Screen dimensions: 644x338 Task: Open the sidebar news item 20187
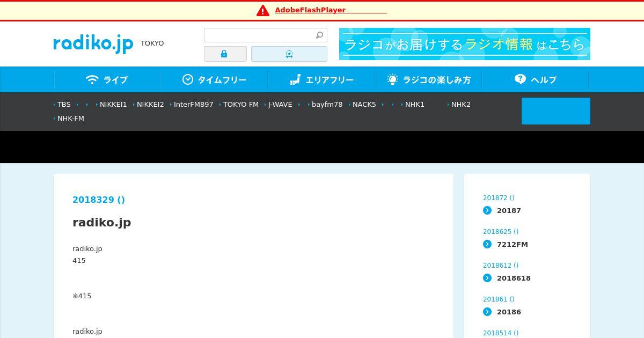pyautogui.click(x=509, y=211)
